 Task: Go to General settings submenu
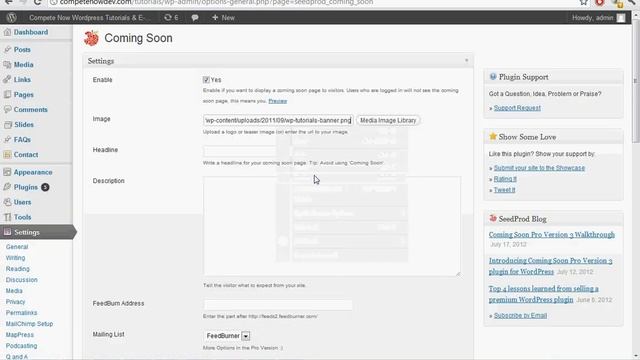point(17,247)
